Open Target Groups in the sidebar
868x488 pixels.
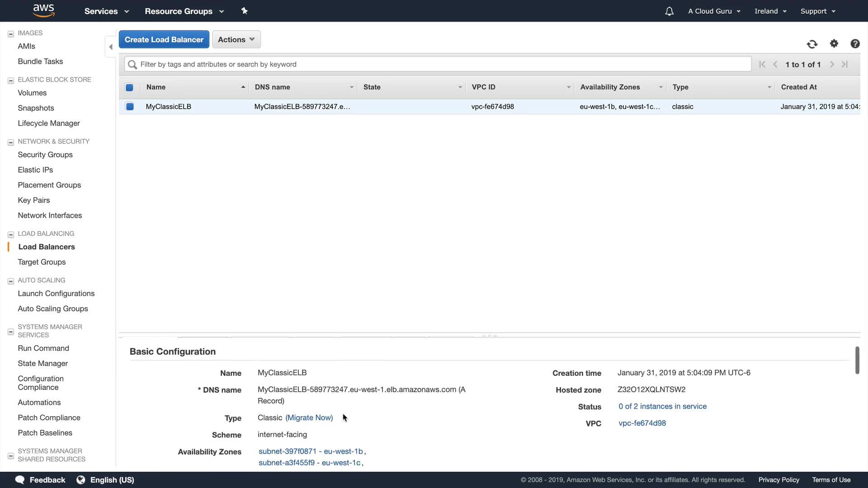(42, 262)
